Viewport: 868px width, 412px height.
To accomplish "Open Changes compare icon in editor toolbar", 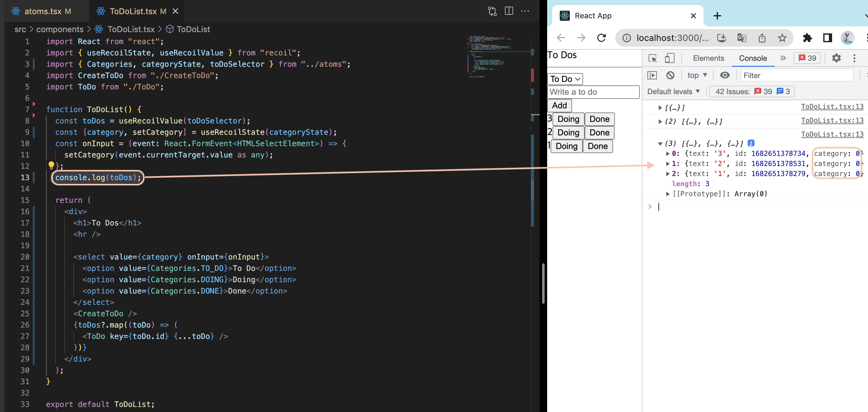I will (x=492, y=11).
